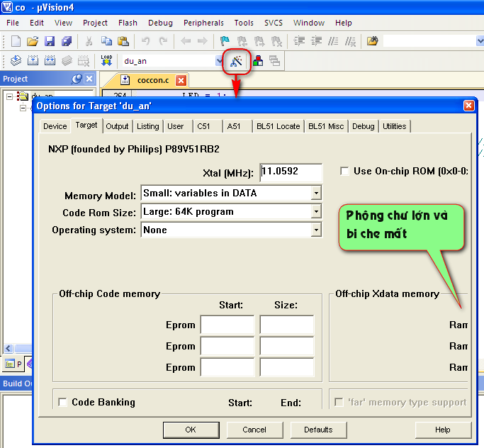Click the Xtal (MHz) input field
The width and height of the screenshot is (484, 448).
[291, 172]
